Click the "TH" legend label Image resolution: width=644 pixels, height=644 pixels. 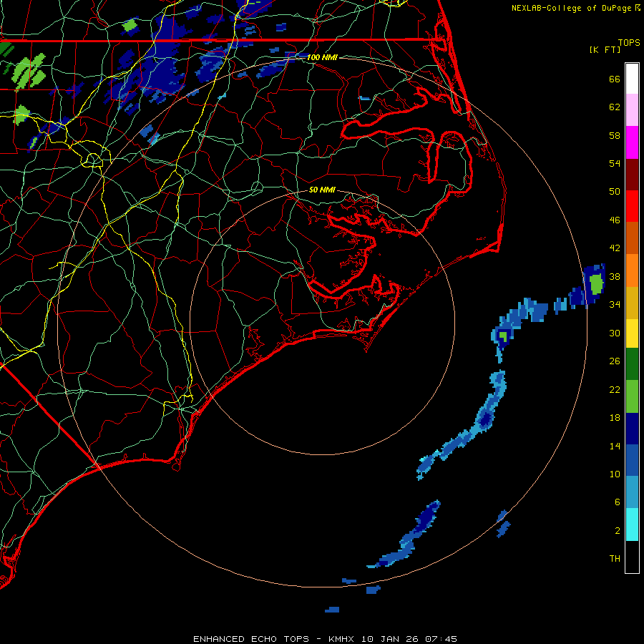(615, 559)
